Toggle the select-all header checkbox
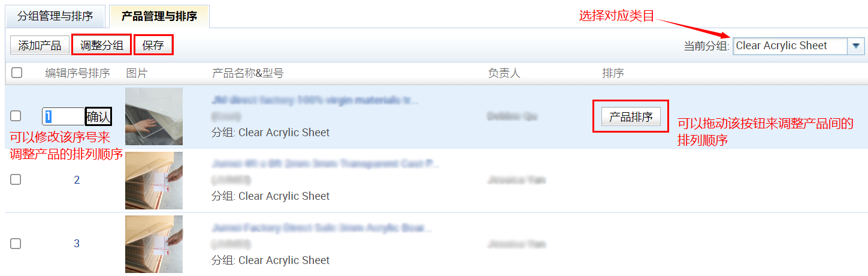868x276 pixels. pos(17,73)
